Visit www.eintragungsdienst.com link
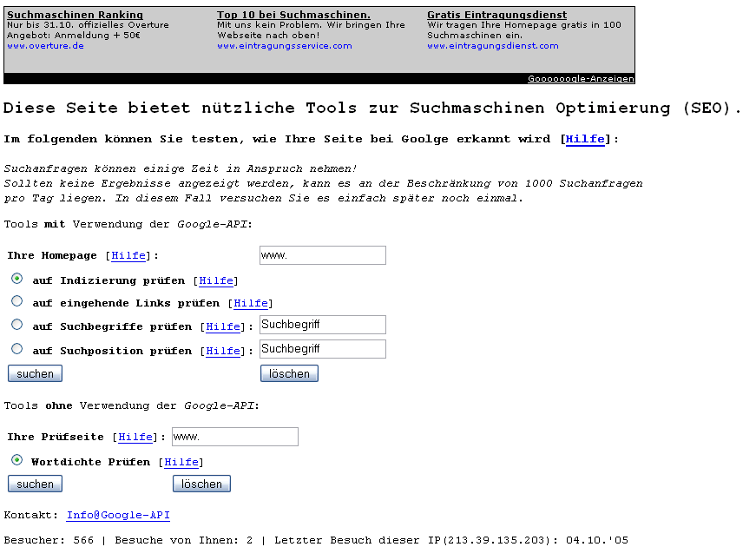 [x=493, y=46]
